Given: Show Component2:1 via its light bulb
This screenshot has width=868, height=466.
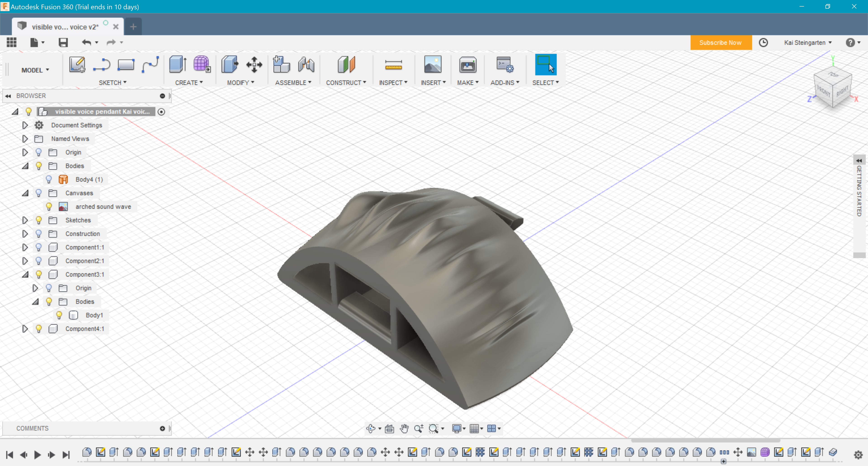Looking at the screenshot, I should click(x=39, y=261).
